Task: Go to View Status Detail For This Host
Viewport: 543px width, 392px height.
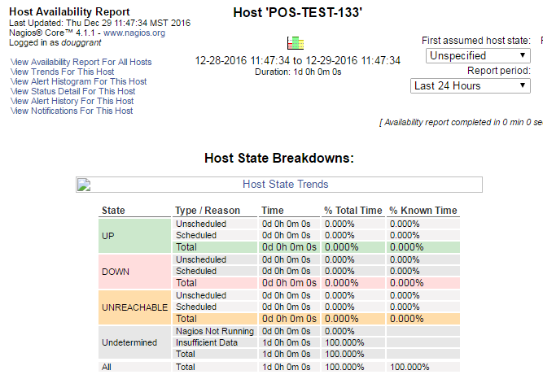Action: [72, 91]
